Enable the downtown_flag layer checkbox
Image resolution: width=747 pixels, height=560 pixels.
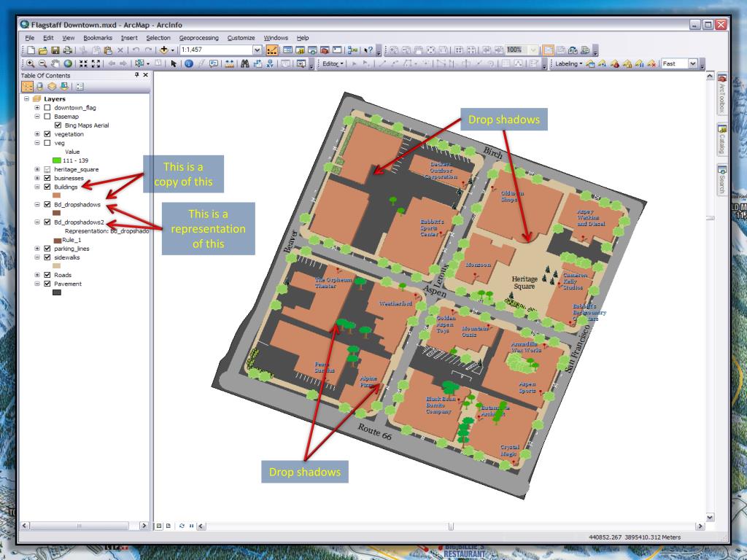click(x=47, y=108)
